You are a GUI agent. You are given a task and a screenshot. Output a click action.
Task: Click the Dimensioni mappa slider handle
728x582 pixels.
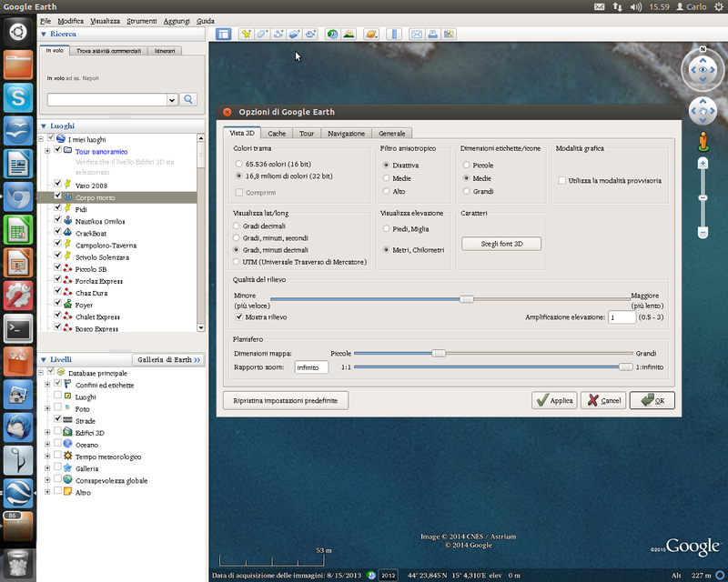[x=439, y=353]
